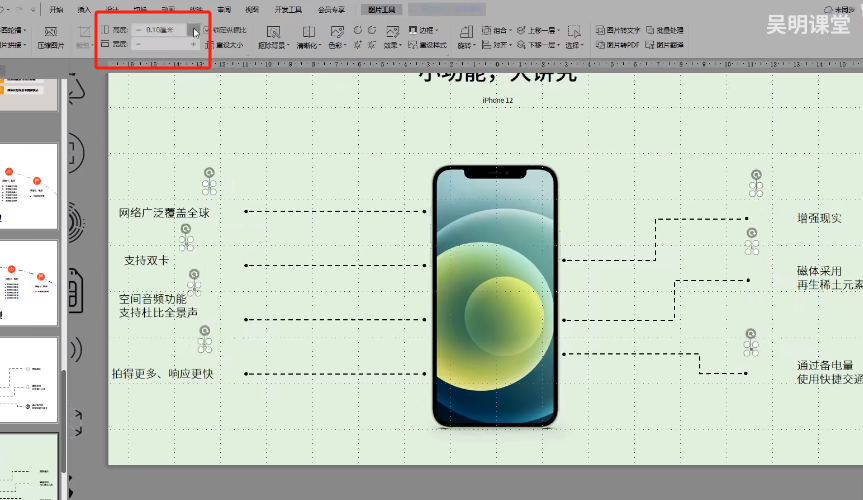Click inside the 宽度 width value field
Viewport: 863px width, 500px height.
[x=166, y=44]
